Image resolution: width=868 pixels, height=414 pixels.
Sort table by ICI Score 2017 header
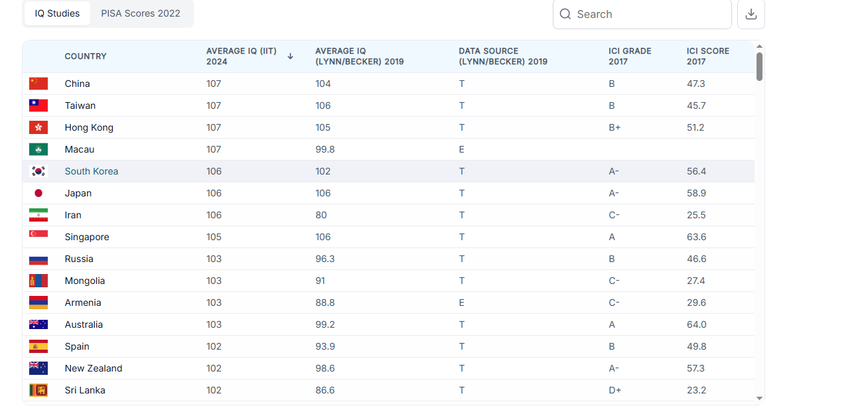tap(707, 56)
